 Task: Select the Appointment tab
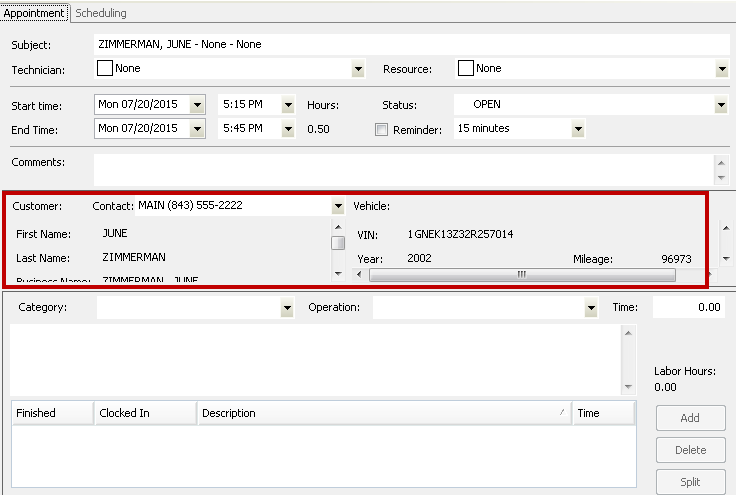tap(34, 13)
